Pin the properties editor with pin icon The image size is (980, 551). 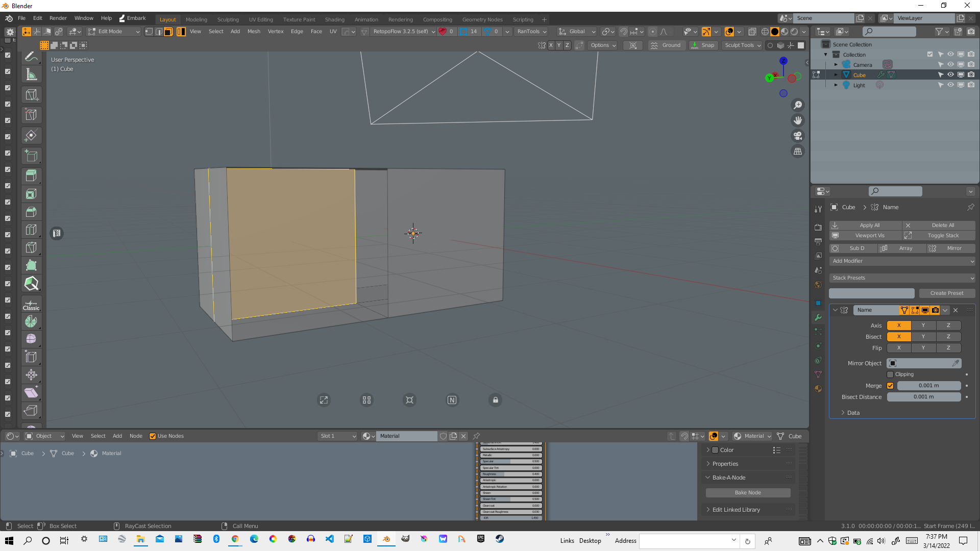(970, 207)
